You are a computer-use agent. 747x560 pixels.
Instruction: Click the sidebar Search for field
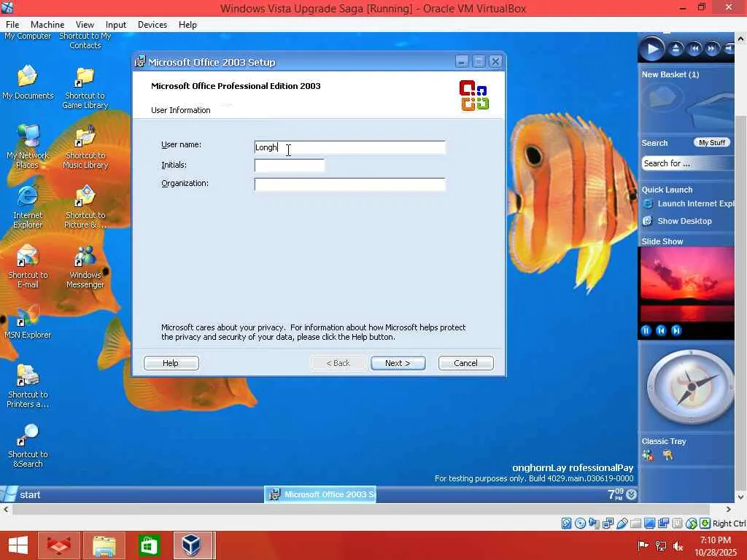coord(687,163)
